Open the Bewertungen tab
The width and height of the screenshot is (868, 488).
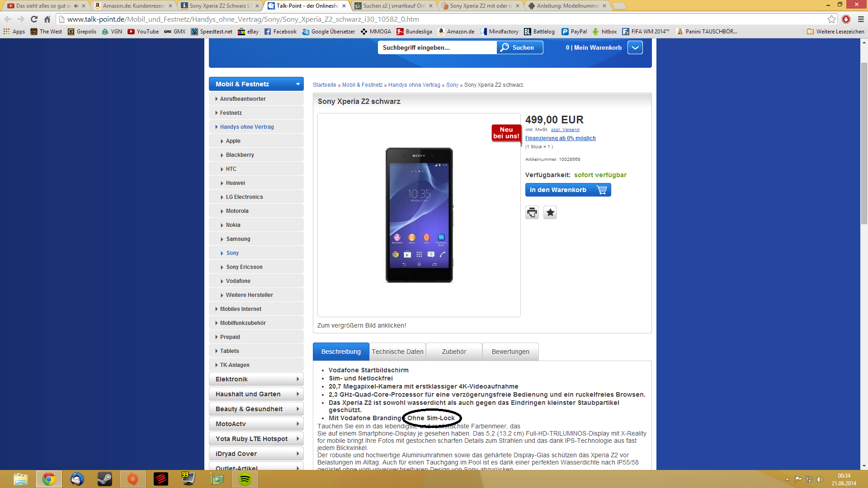pos(510,352)
